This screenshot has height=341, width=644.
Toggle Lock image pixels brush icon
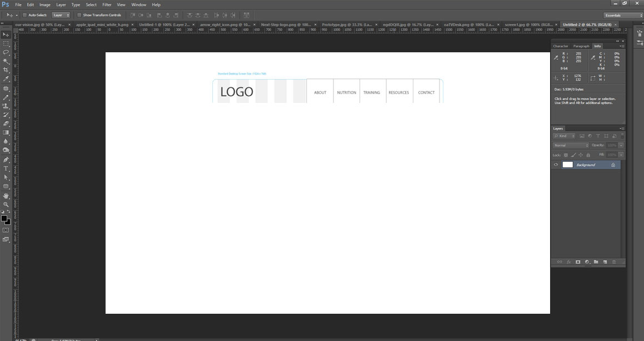(573, 155)
